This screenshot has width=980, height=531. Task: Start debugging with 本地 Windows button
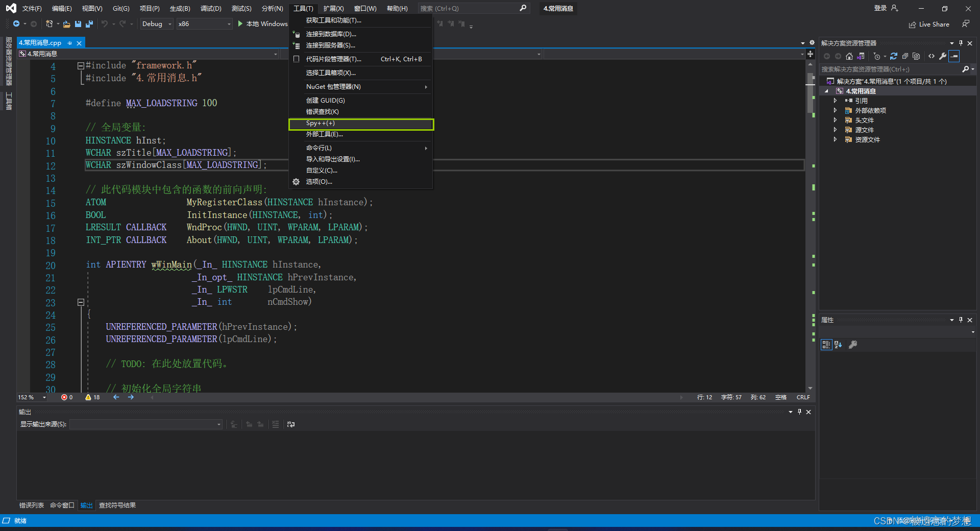point(263,24)
